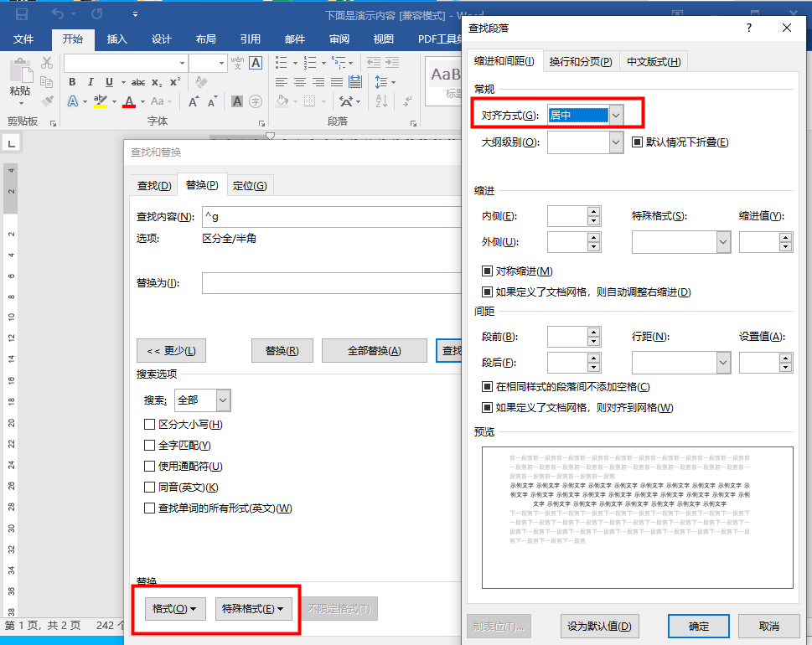Apply bold formatting in the Font group
812x645 pixels.
click(x=73, y=82)
